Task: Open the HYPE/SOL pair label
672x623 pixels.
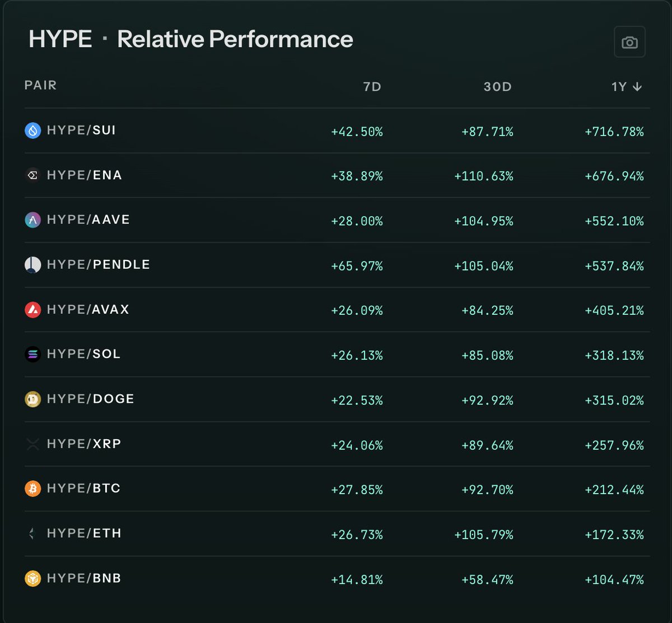Action: (84, 354)
